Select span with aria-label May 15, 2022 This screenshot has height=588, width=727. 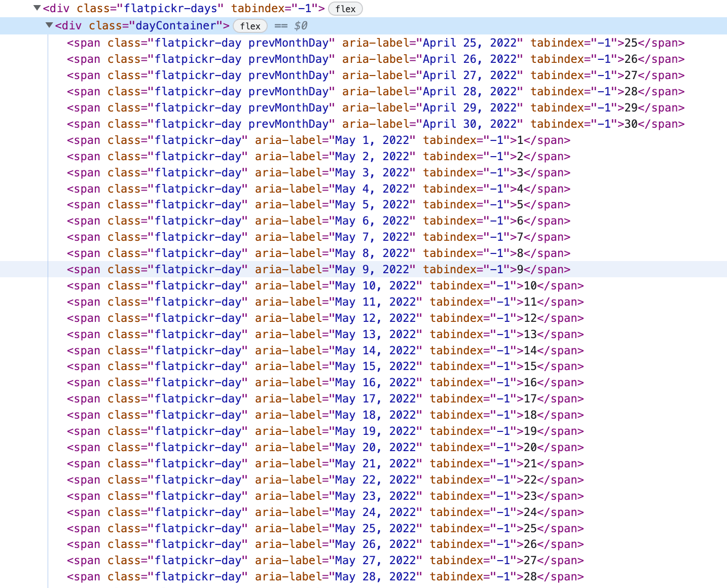pyautogui.click(x=325, y=366)
